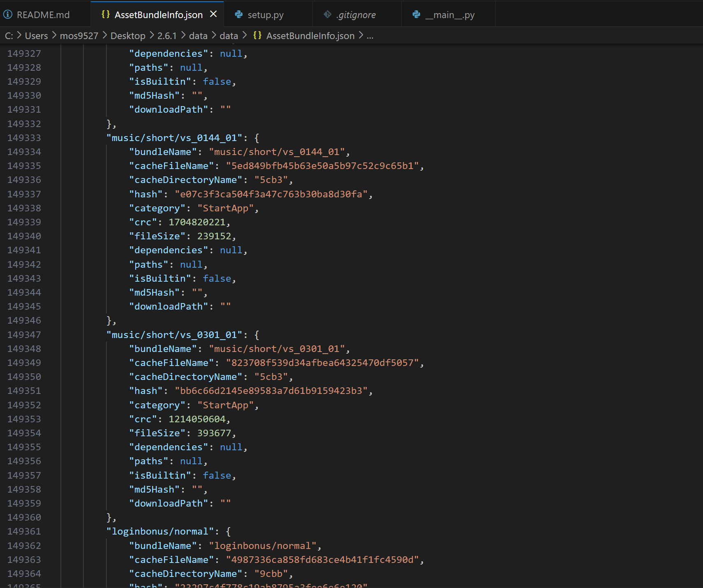Viewport: 703px width, 588px height.
Task: Select the AssetBundleInfo.json tab
Action: pyautogui.click(x=158, y=15)
